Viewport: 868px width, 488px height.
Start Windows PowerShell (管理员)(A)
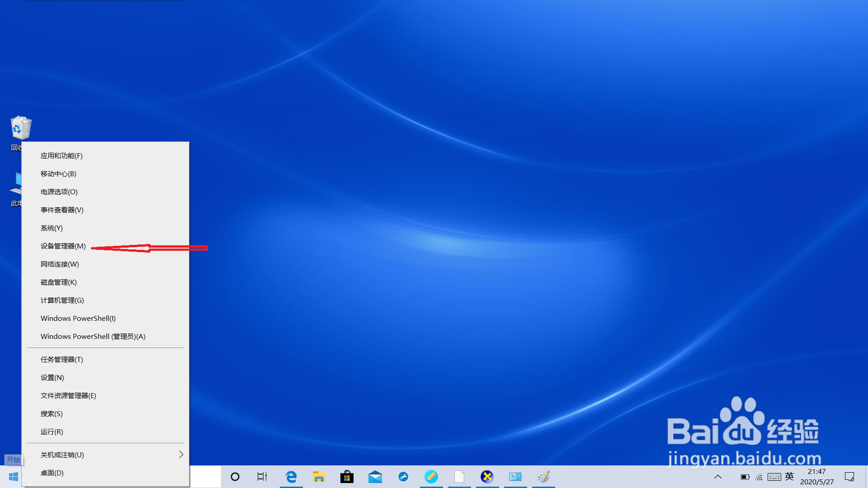(x=105, y=337)
